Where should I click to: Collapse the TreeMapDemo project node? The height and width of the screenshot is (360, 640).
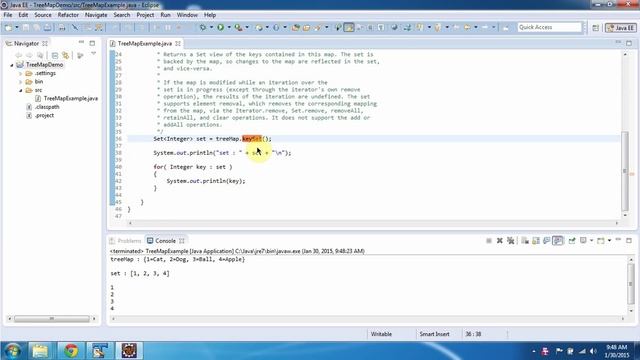click(x=11, y=65)
